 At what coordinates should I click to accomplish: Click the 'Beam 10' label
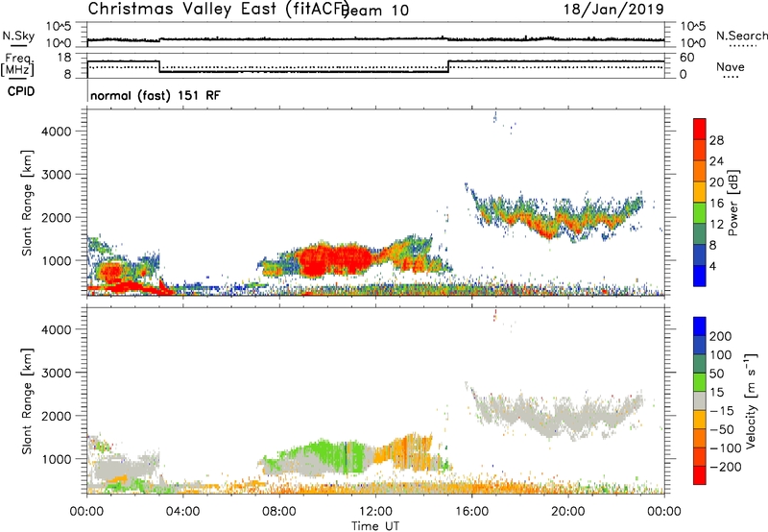tap(376, 11)
